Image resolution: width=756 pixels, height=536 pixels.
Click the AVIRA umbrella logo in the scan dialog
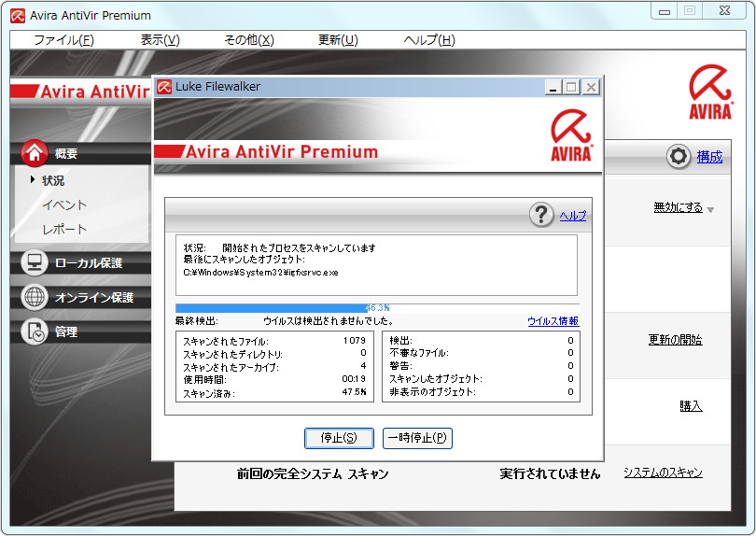pos(572,135)
